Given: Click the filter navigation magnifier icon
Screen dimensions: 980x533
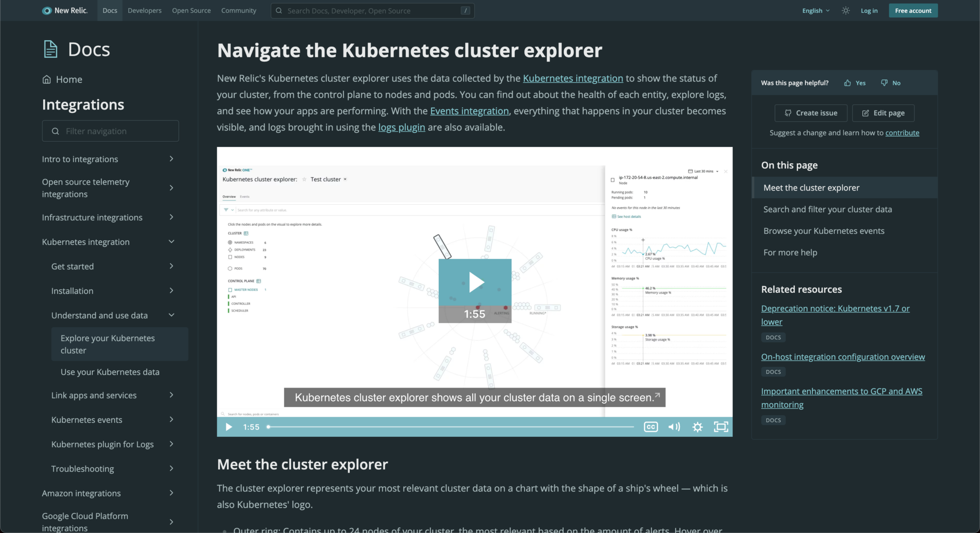Looking at the screenshot, I should (56, 131).
